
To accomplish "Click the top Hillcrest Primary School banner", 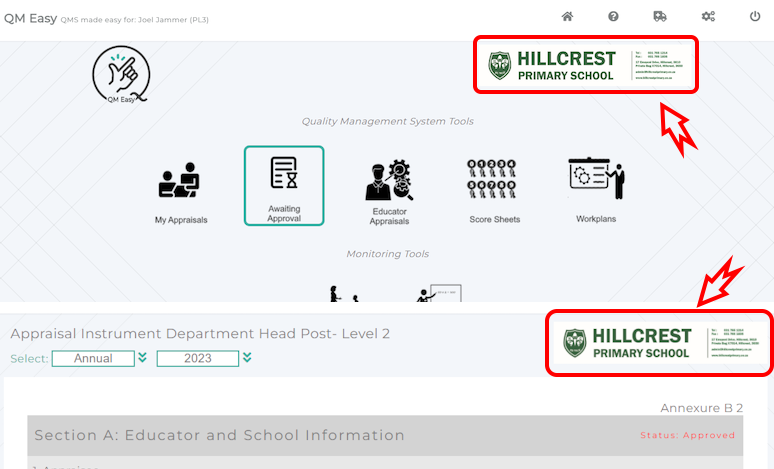I will pyautogui.click(x=584, y=66).
